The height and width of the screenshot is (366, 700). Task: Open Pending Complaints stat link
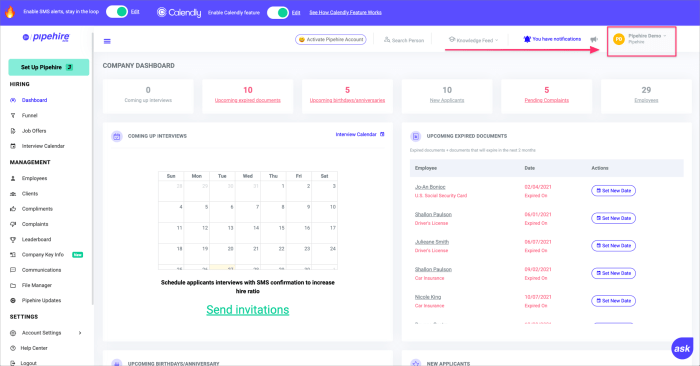pyautogui.click(x=546, y=100)
